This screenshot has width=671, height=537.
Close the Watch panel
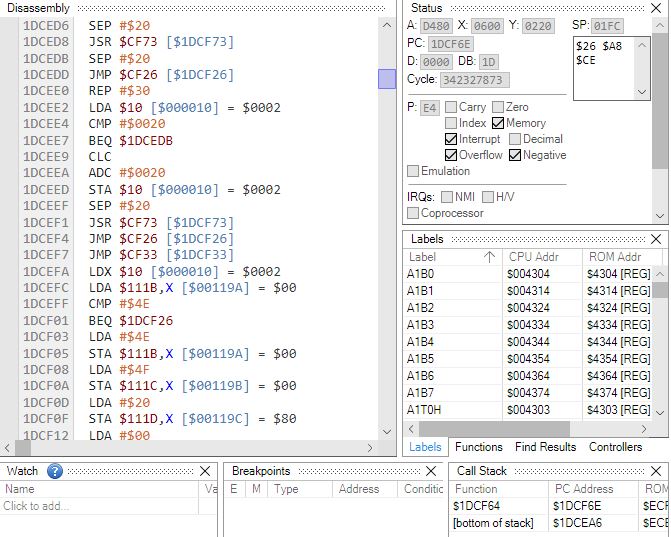click(205, 471)
